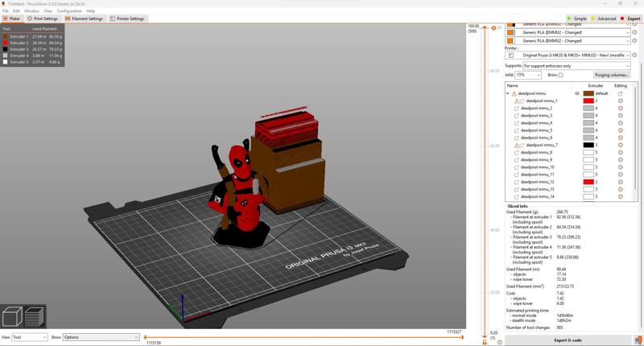Image resolution: width=644 pixels, height=346 pixels.
Task: Click edit icon for deadpool mmu_12
Action: point(621,182)
